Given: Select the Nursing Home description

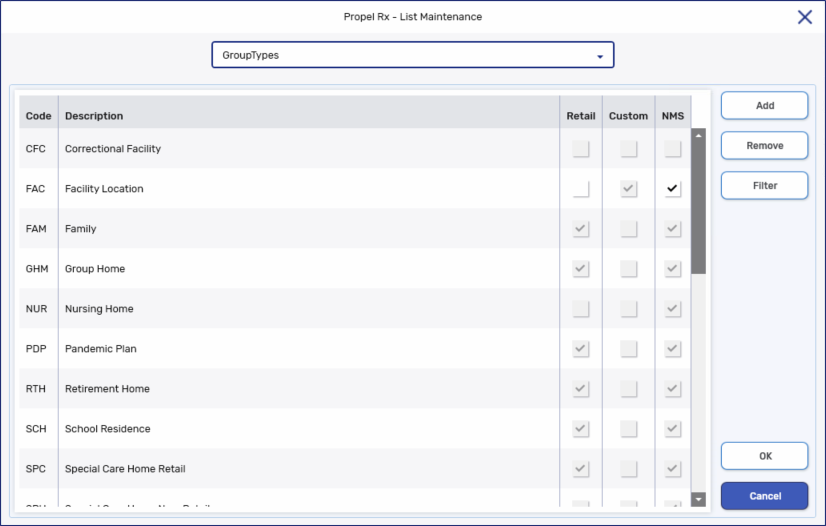Looking at the screenshot, I should (309, 309).
